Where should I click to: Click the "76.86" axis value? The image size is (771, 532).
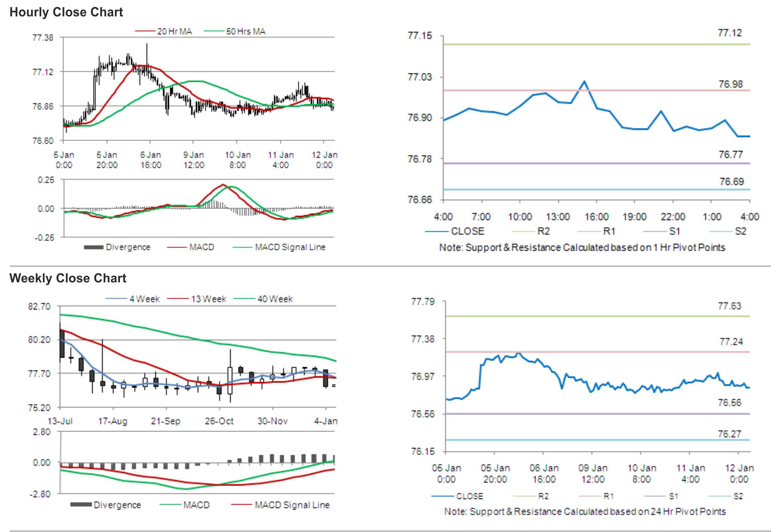coord(42,107)
